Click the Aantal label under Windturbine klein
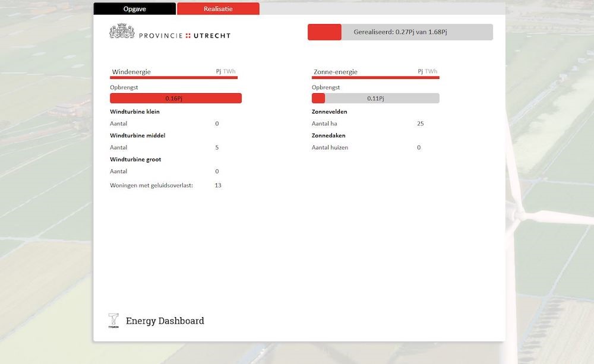 pyautogui.click(x=119, y=124)
